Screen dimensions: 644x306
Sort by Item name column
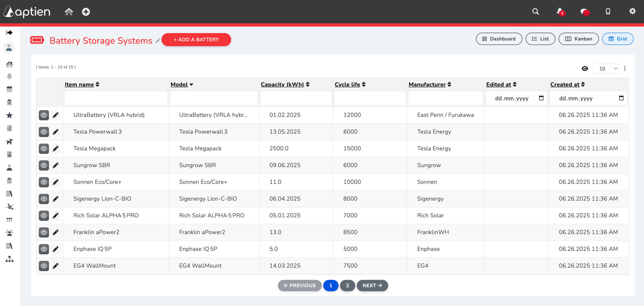82,85
